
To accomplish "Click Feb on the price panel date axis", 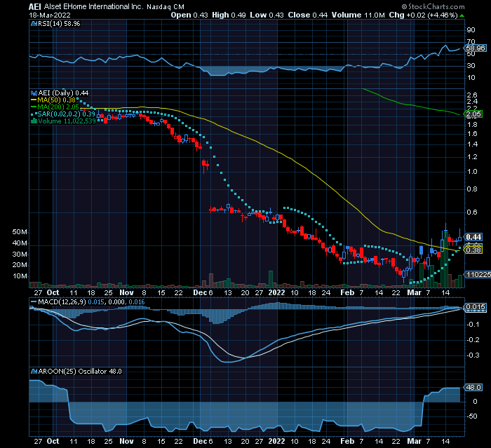I will tap(347, 293).
